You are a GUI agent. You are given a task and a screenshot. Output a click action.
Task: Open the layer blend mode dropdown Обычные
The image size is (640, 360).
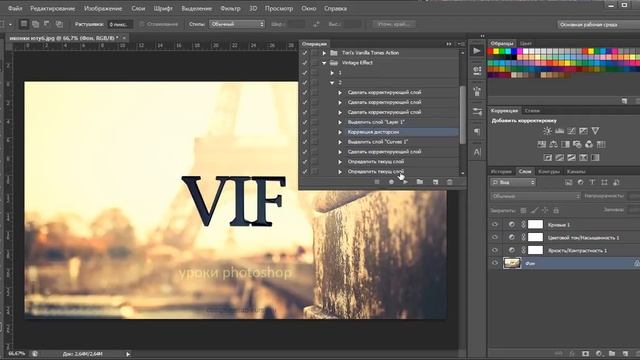535,196
